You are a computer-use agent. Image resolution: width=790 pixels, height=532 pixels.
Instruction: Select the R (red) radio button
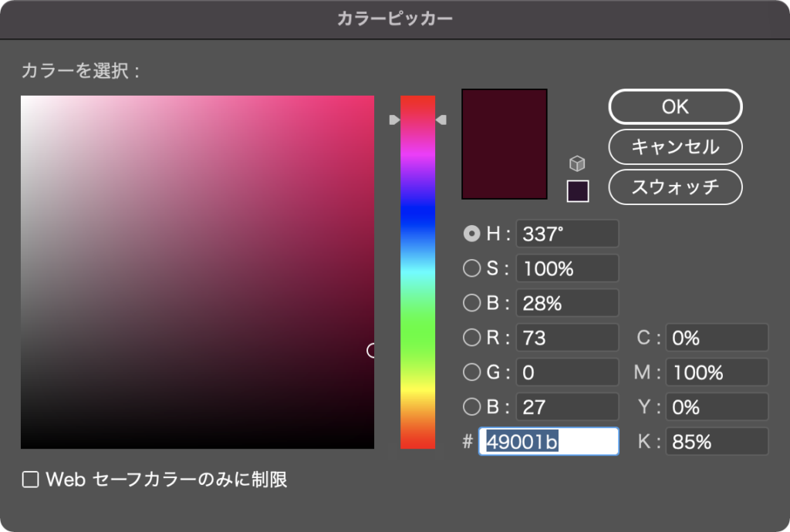tap(473, 338)
